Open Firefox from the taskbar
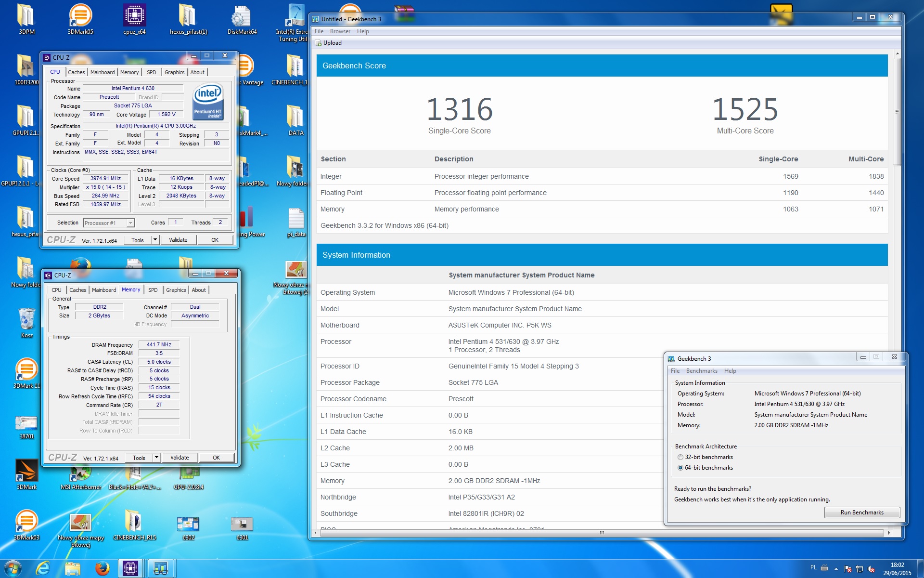The height and width of the screenshot is (578, 924). (102, 568)
